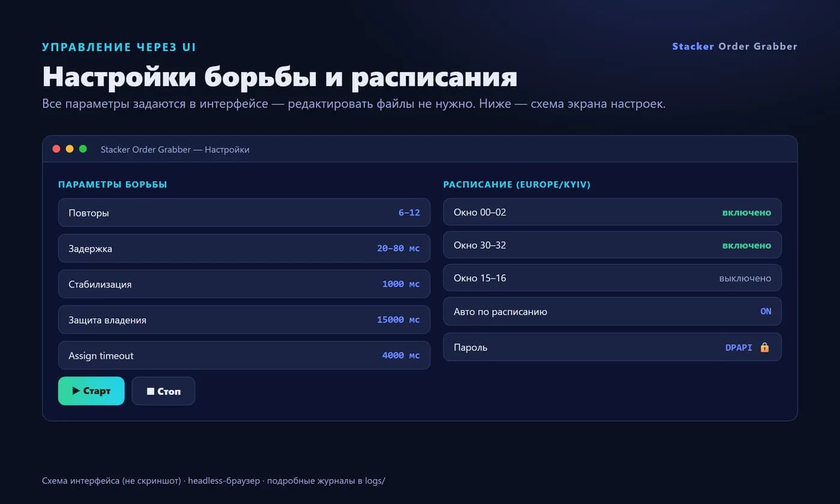Click the footer note about logs/
Screen dimensions: 840x504
(214, 481)
